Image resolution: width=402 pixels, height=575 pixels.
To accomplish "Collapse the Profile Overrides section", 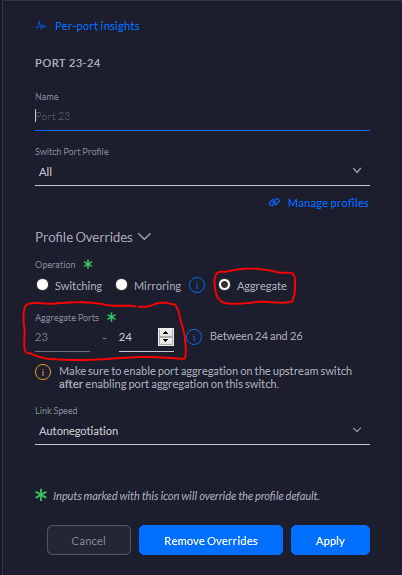I will point(145,237).
